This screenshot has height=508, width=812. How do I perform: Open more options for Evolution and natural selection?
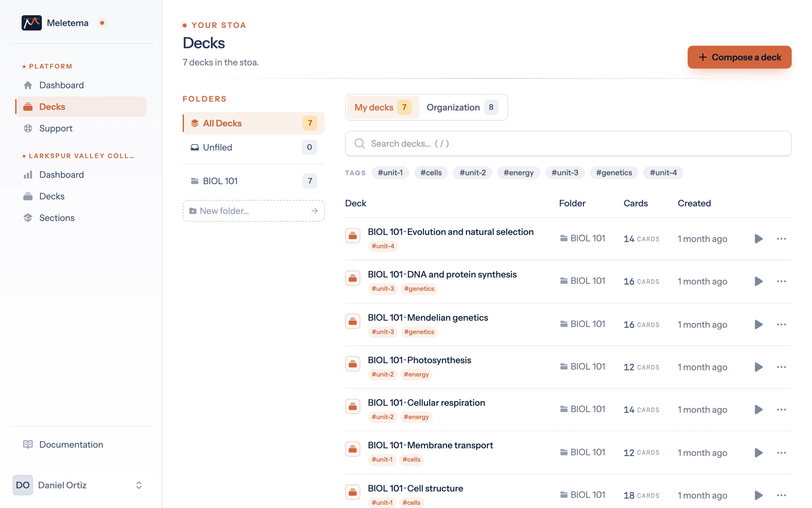click(782, 239)
